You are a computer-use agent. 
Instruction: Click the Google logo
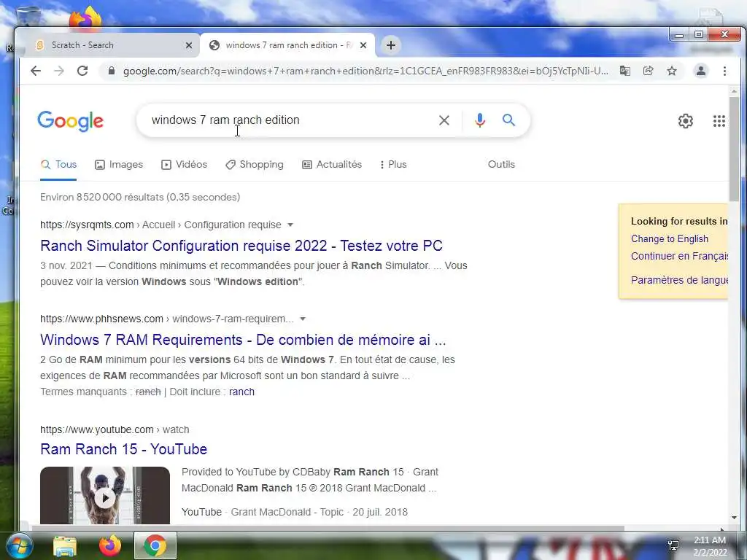pyautogui.click(x=71, y=121)
